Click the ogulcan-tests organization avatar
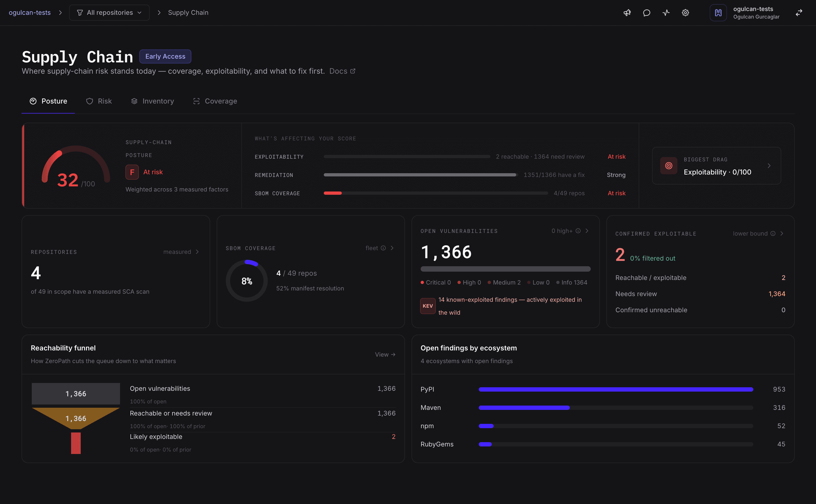Image resolution: width=816 pixels, height=504 pixels. [x=718, y=13]
